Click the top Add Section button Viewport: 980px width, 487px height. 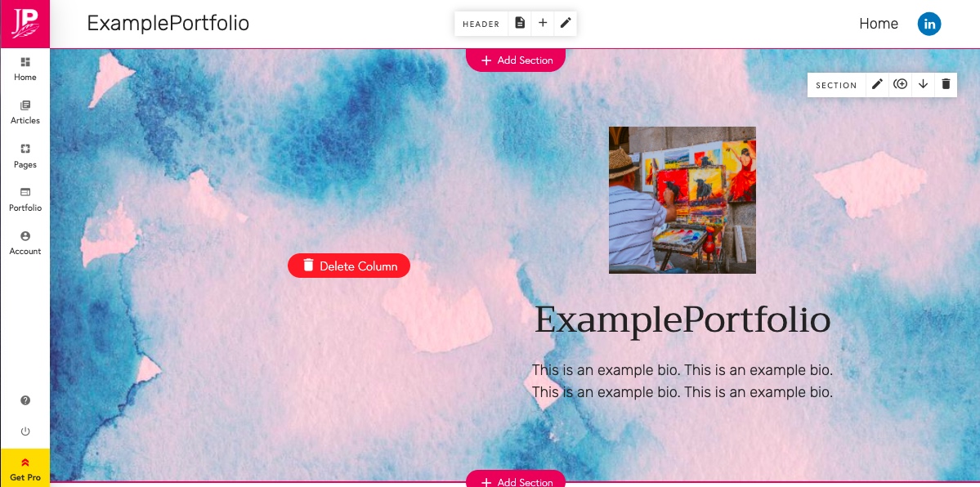click(516, 60)
